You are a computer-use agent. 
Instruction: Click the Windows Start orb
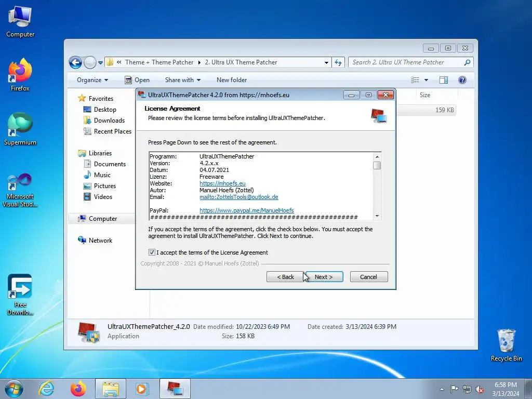(x=14, y=389)
